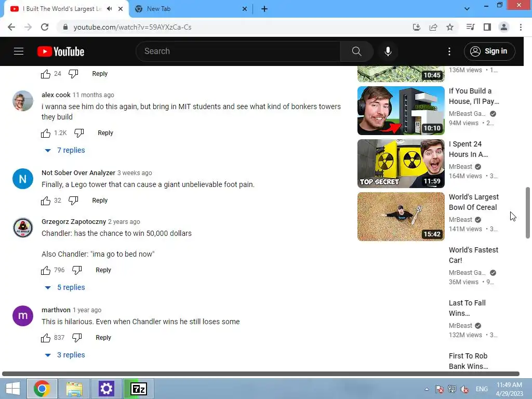Go back in browser history
This screenshot has height=399, width=532.
click(x=11, y=27)
